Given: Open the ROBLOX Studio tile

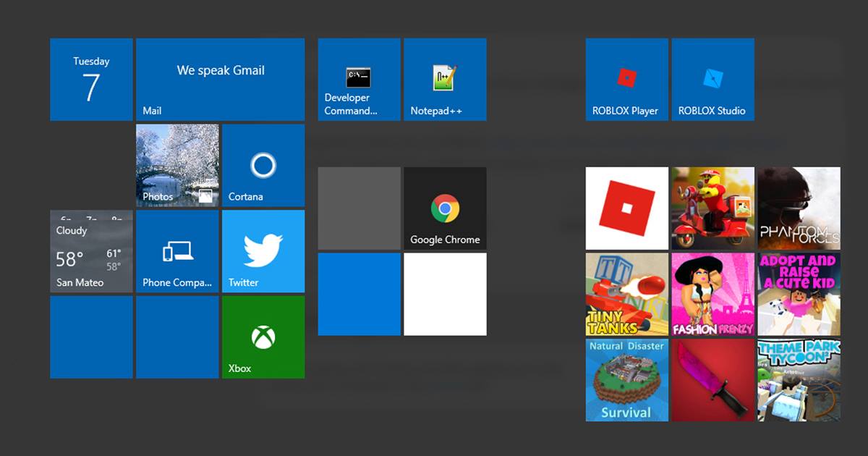Looking at the screenshot, I should coord(712,80).
